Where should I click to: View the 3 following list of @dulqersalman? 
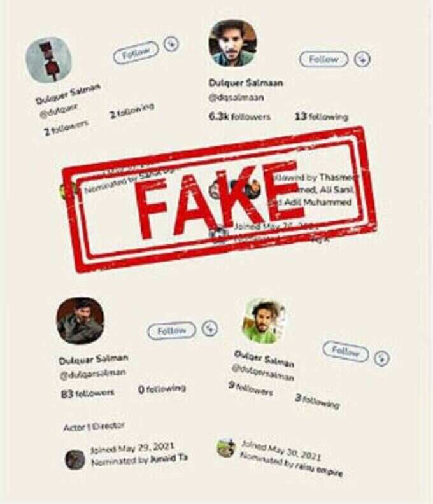click(317, 402)
